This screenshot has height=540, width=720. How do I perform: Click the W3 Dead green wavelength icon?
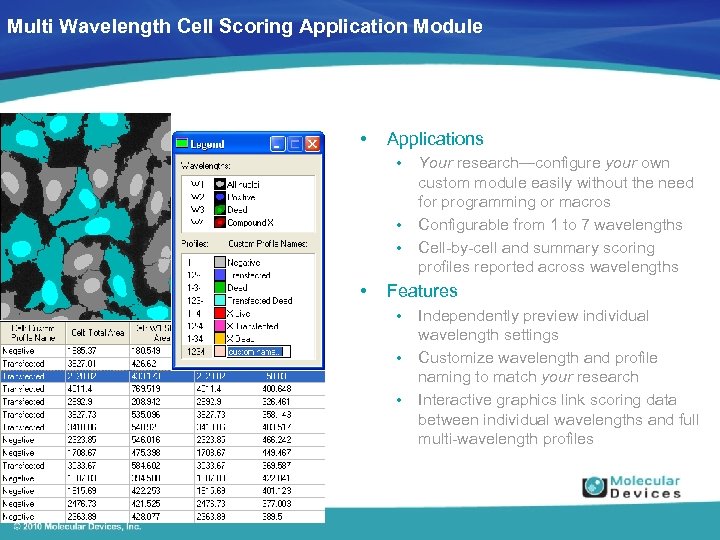coord(219,210)
